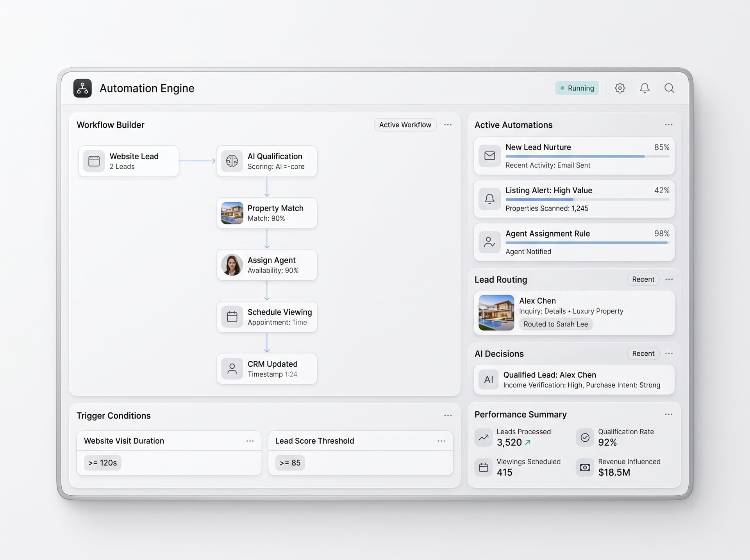Click the Agent Assignment Rule user icon
The height and width of the screenshot is (560, 750).
489,242
